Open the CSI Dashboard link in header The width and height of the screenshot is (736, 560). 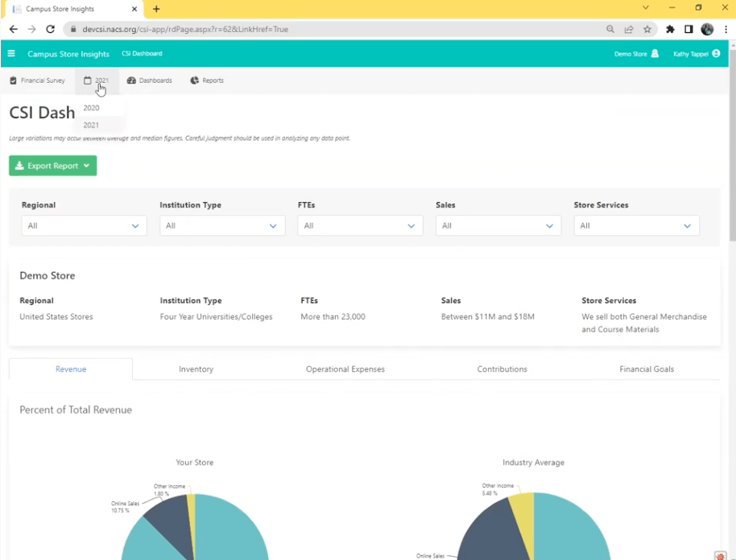point(142,53)
